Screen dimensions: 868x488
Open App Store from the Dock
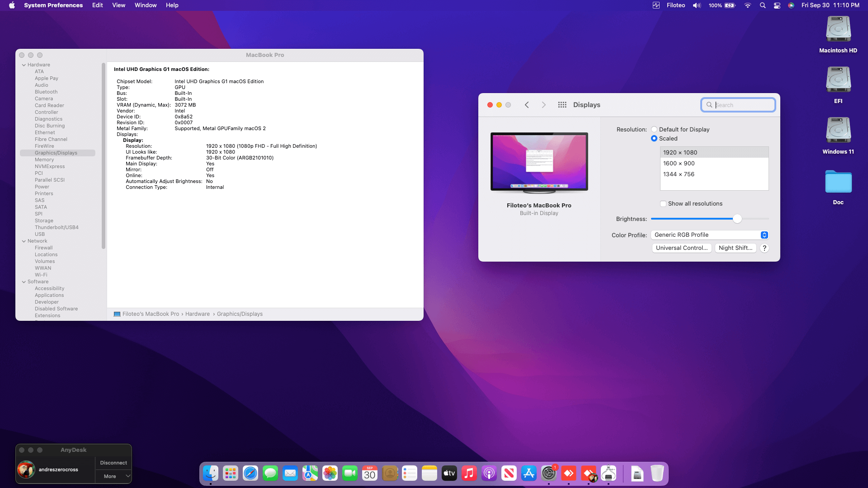click(x=529, y=473)
